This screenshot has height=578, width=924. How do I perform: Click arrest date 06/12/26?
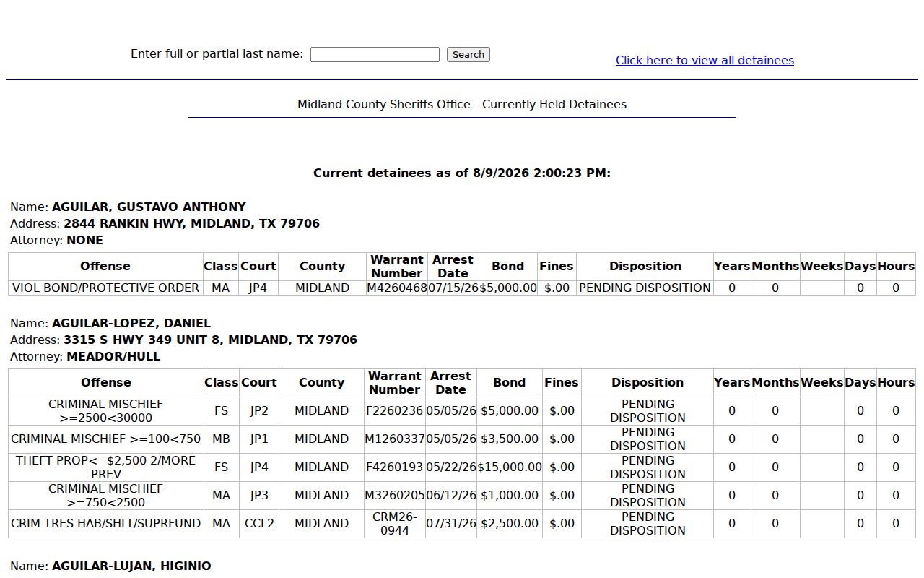click(x=451, y=495)
